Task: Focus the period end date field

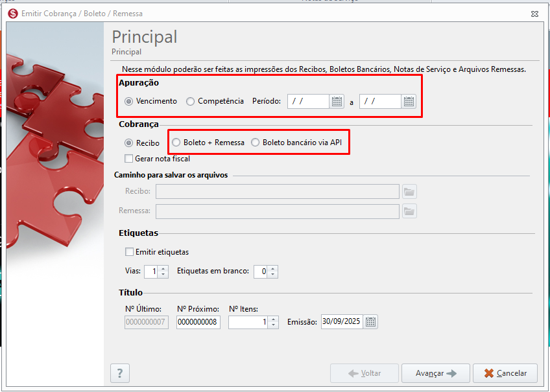Action: pos(380,102)
